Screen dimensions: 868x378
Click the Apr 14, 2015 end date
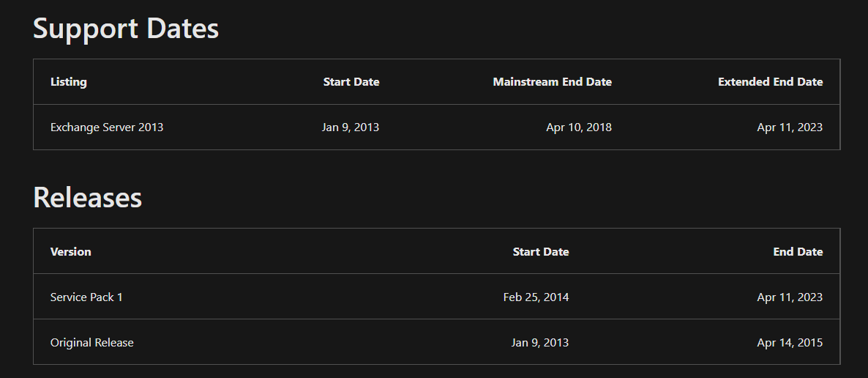[790, 343]
